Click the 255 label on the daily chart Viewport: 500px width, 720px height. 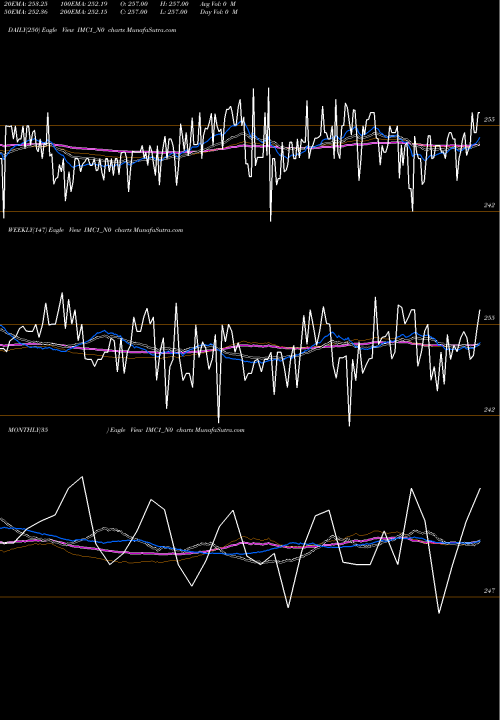[x=489, y=119]
